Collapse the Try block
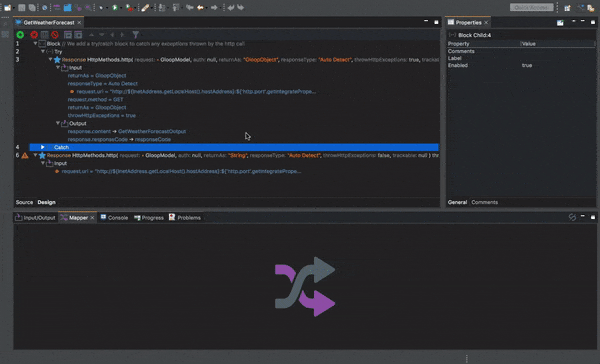The height and width of the screenshot is (364, 600). click(43, 51)
